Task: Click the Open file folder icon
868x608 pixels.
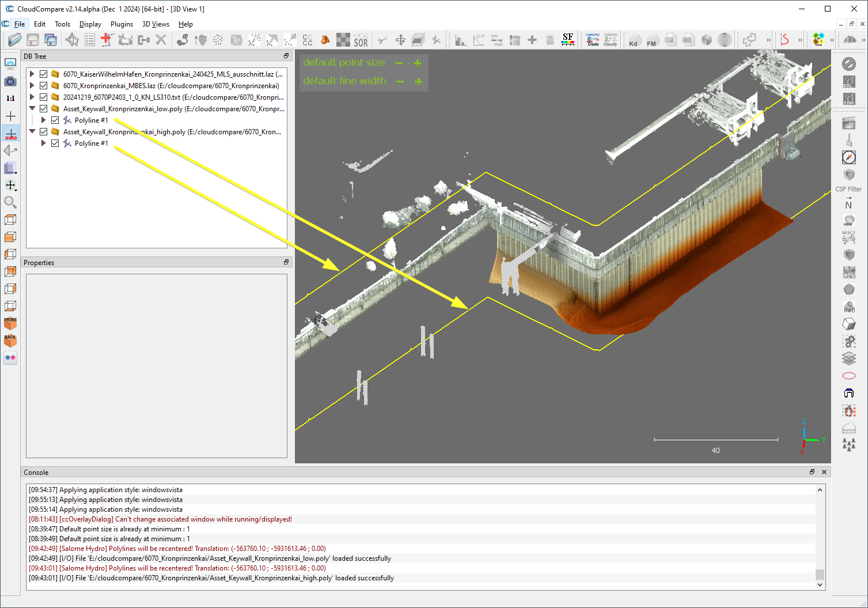Action: (15, 40)
